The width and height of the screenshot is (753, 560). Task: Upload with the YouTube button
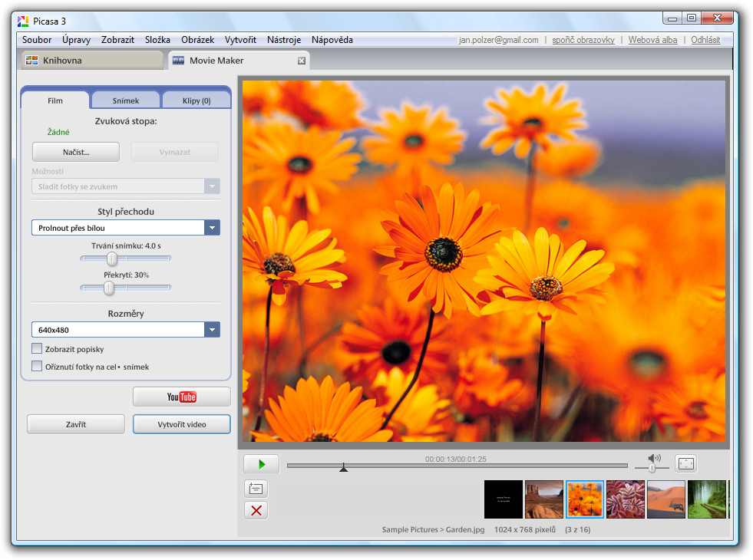pos(182,397)
